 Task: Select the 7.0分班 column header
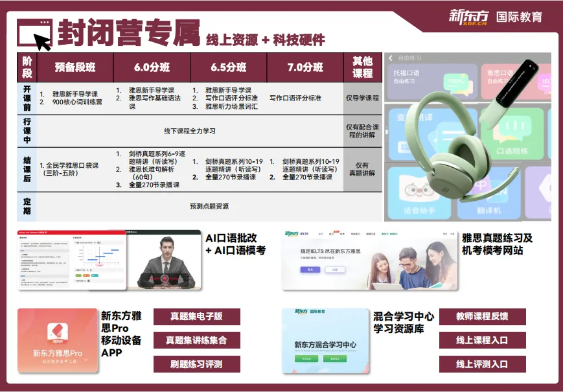click(x=305, y=67)
